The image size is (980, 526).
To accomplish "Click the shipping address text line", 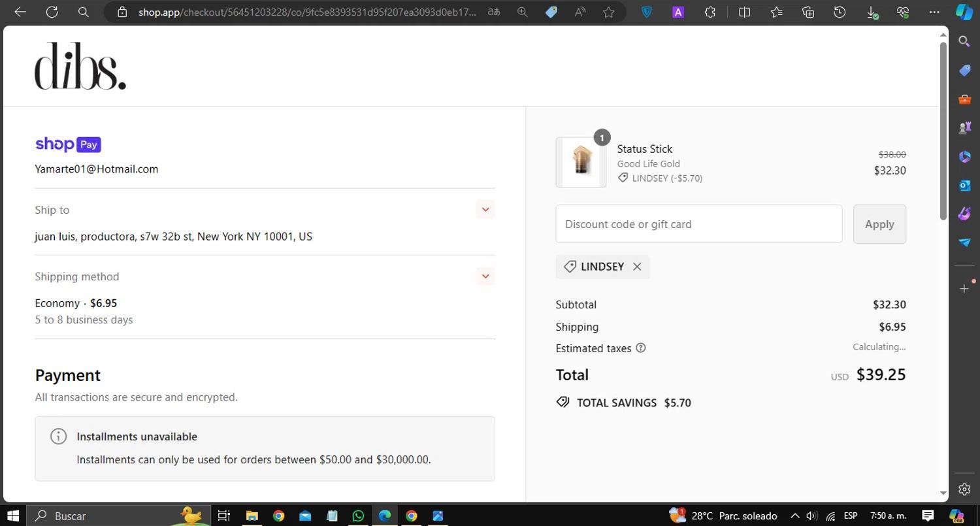I will click(x=174, y=237).
